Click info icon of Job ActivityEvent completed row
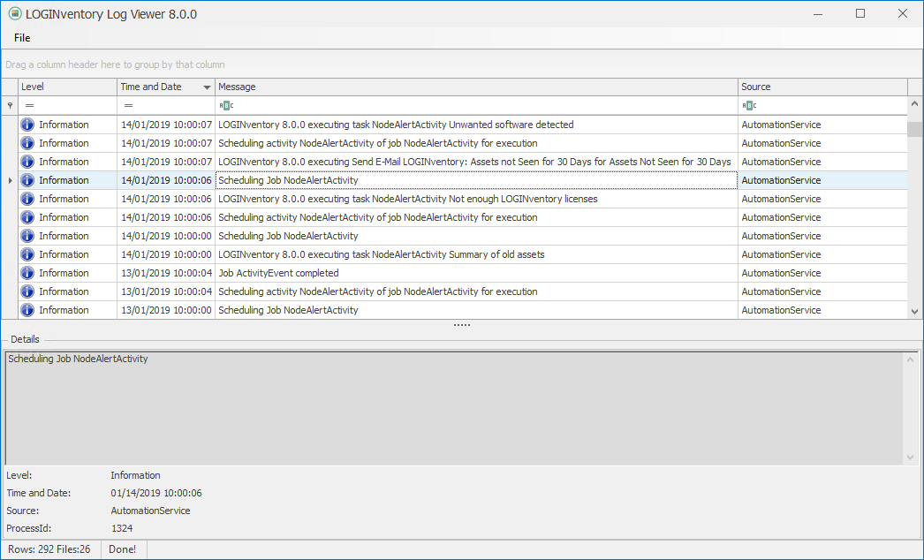 pyautogui.click(x=27, y=273)
